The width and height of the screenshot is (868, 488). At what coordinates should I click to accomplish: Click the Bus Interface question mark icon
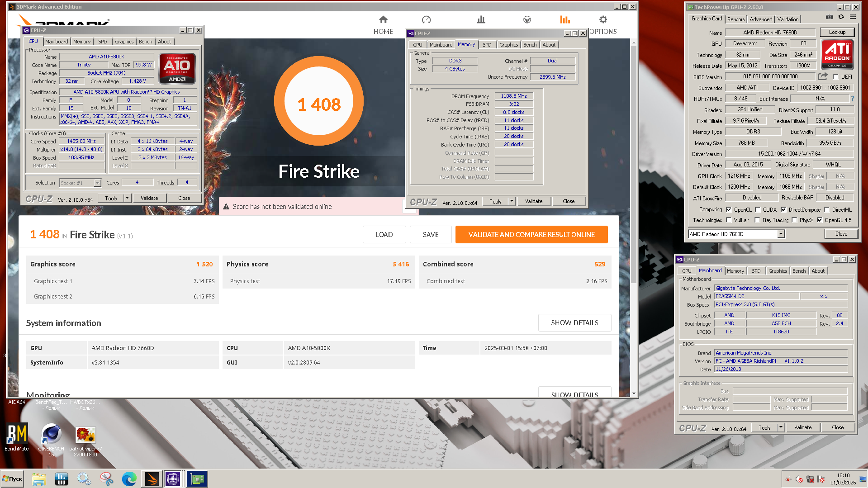[853, 99]
